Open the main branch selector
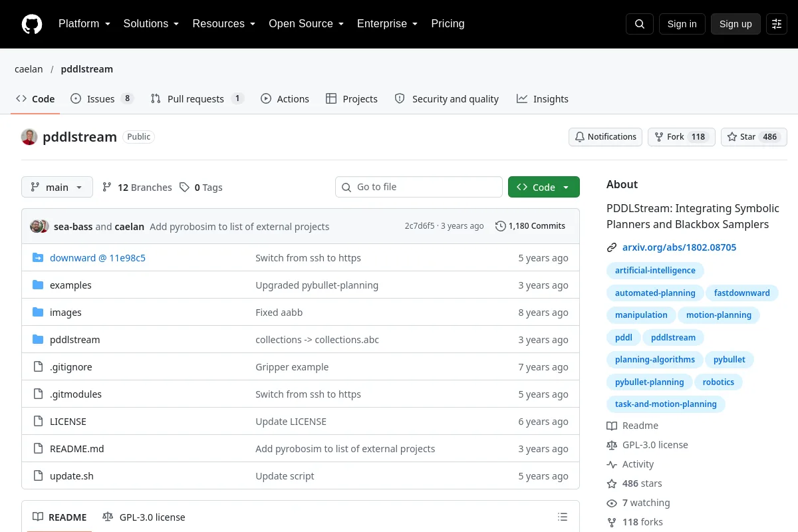 (x=57, y=188)
